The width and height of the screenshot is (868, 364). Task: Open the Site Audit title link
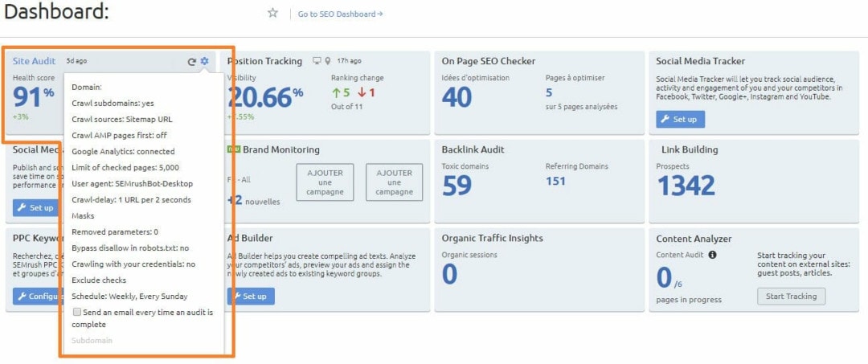[x=35, y=61]
